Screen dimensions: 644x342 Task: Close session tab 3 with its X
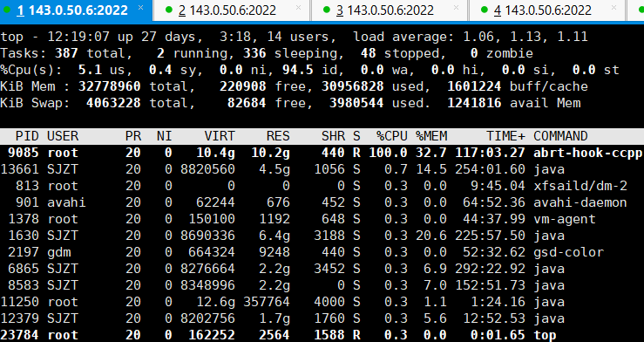457,7
